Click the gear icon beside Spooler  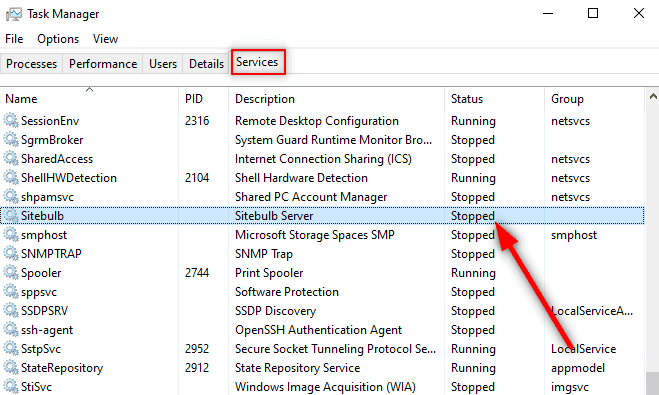(11, 272)
